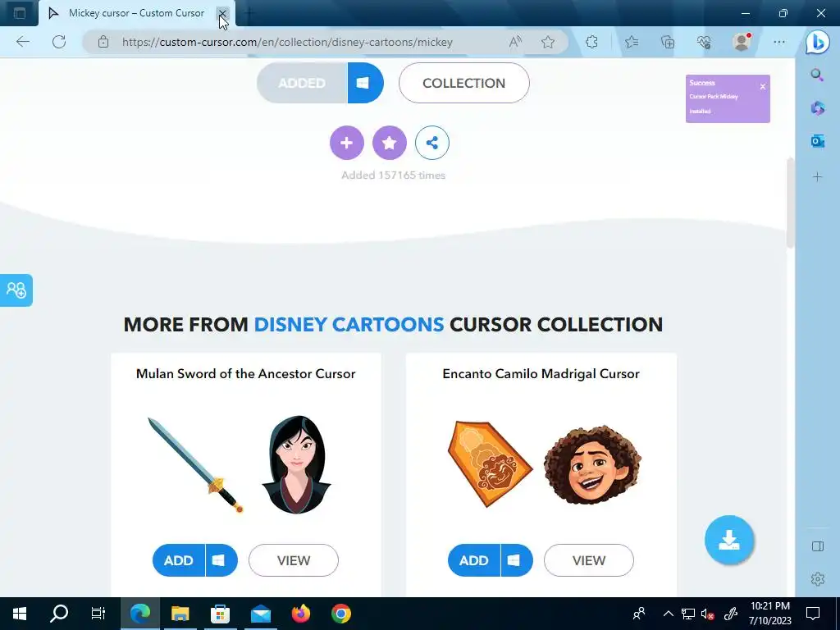
Task: Open File Explorer from taskbar
Action: coord(180,614)
